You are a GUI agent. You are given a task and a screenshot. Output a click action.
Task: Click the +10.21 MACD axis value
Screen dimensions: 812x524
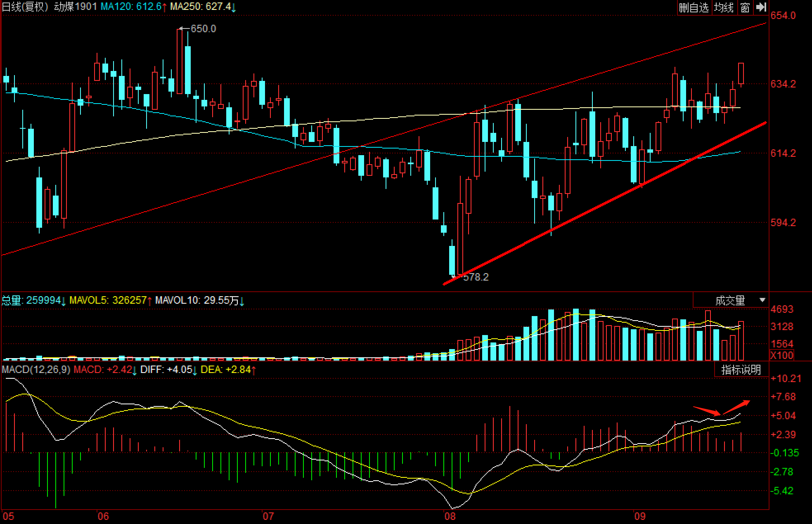coord(786,379)
